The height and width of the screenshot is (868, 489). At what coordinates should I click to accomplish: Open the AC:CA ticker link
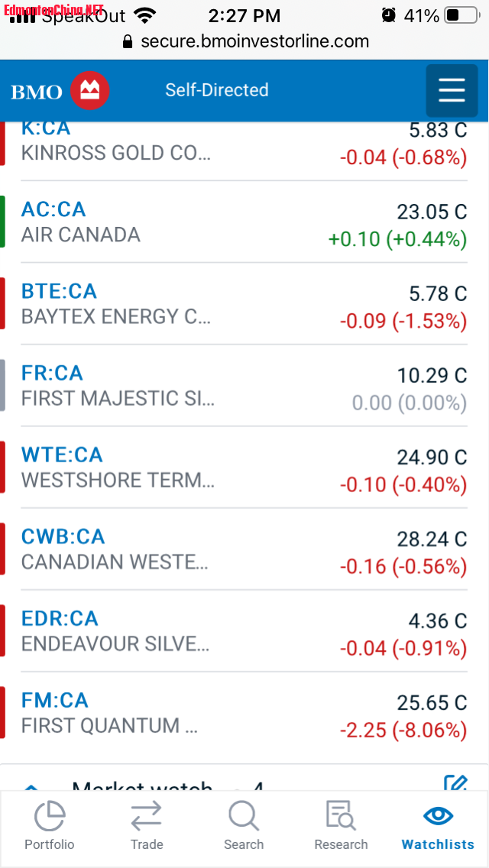pos(53,209)
